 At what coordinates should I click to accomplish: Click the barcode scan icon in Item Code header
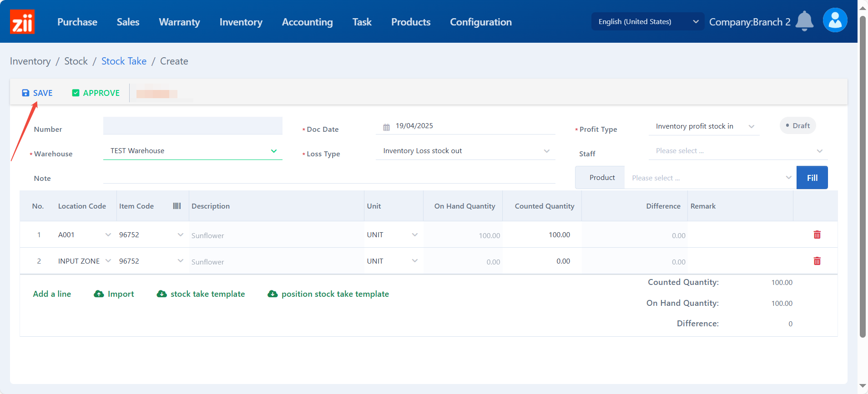[177, 206]
